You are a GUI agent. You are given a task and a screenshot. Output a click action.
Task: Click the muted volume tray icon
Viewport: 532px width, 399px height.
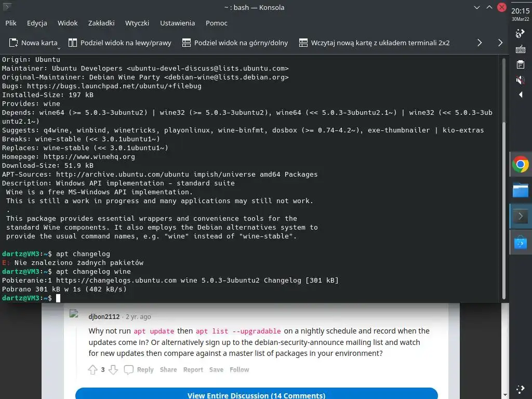click(x=520, y=80)
